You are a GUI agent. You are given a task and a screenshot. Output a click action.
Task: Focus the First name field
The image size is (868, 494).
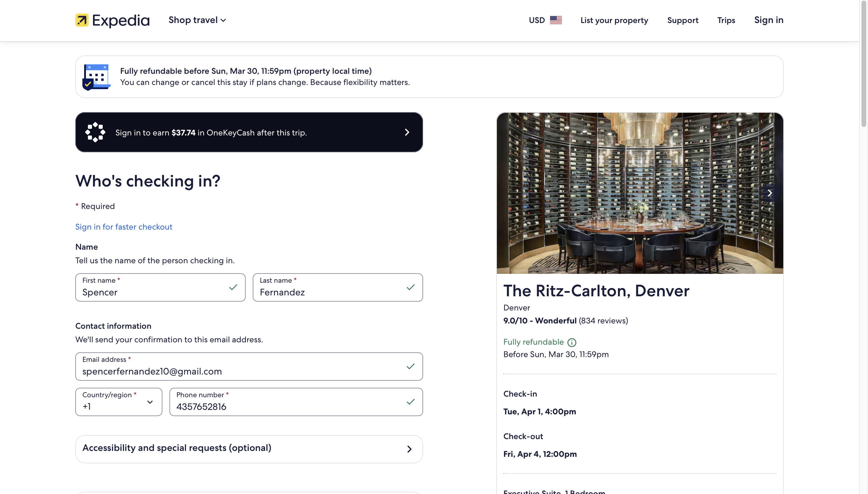pyautogui.click(x=160, y=287)
